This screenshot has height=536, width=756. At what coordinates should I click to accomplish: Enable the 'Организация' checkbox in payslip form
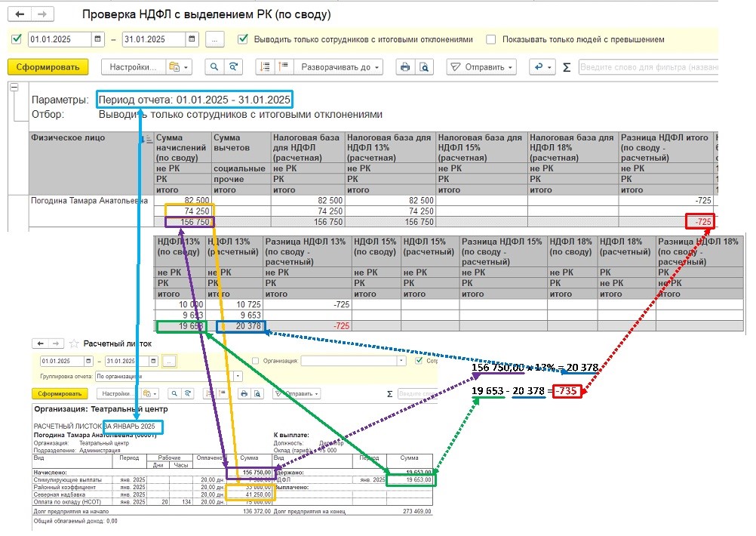[x=256, y=361]
